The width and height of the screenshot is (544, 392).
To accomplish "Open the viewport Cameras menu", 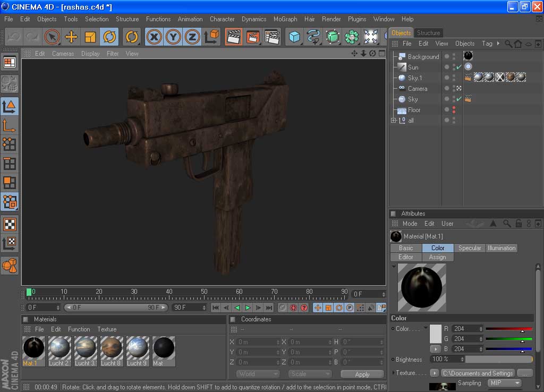I will [63, 54].
